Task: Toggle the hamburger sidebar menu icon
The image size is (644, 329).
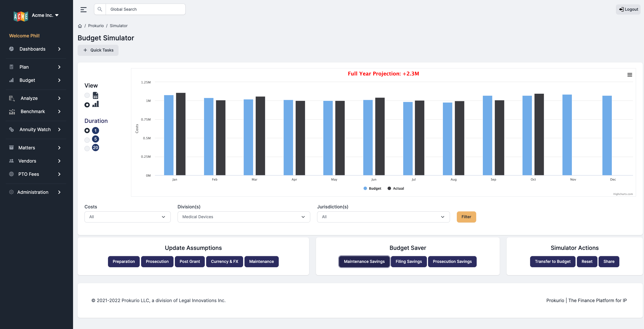Action: (x=84, y=10)
